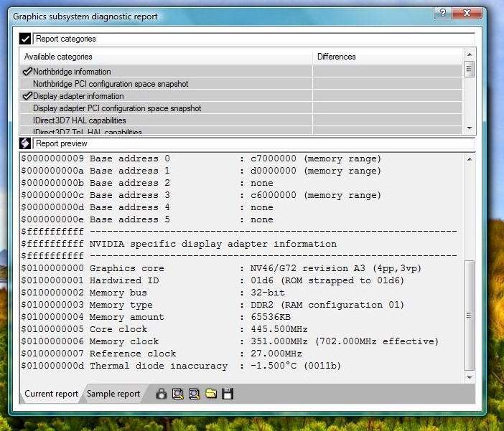Select the Core clock 445.500MHz line
The width and height of the screenshot is (504, 431).
pos(164,329)
